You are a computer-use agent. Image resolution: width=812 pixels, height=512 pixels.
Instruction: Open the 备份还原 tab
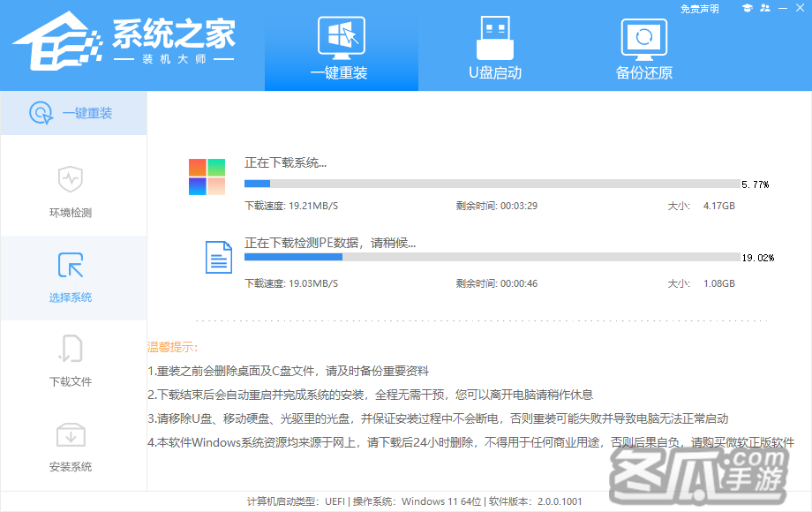[x=643, y=48]
